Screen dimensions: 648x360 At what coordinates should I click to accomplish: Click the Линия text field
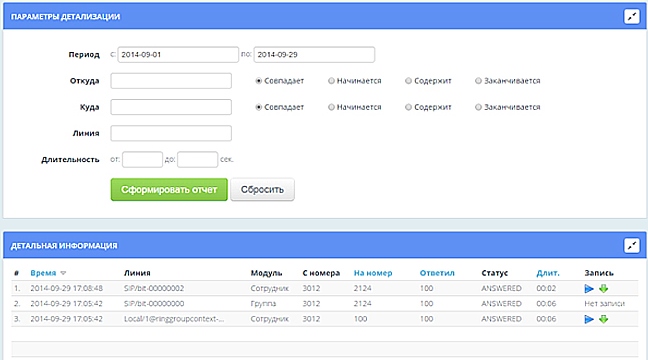coord(171,134)
